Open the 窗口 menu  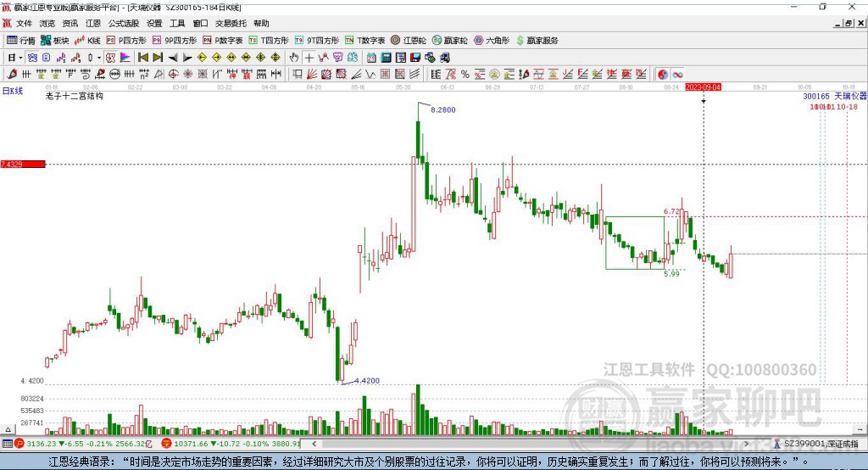[200, 23]
